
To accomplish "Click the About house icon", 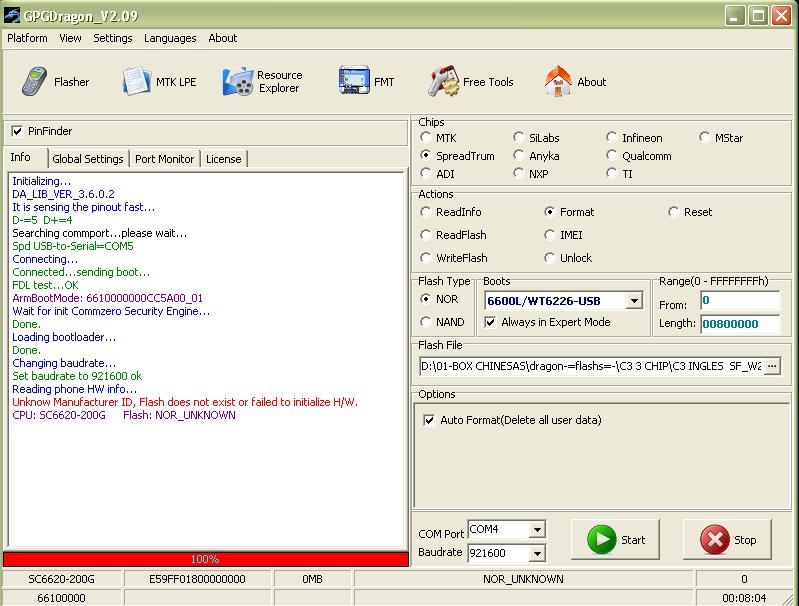I will 558,81.
